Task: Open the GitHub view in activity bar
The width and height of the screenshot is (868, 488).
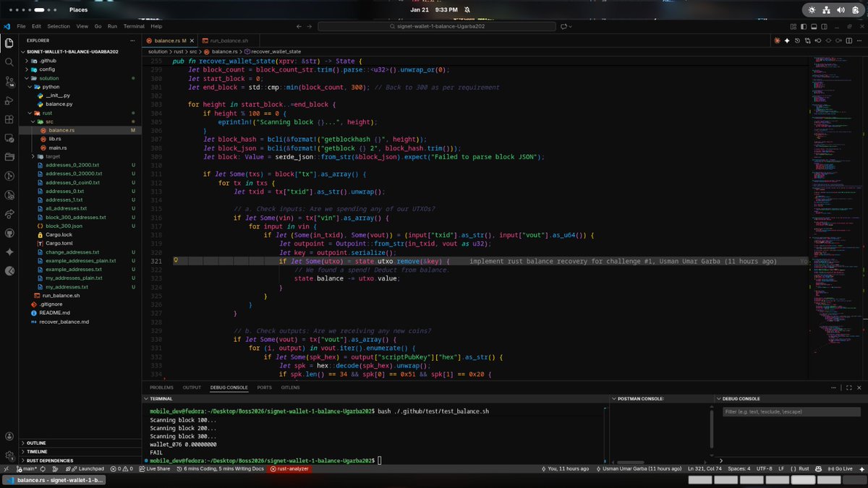Action: (x=9, y=233)
